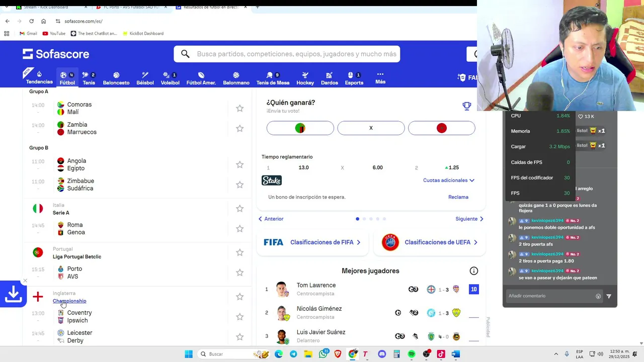Open Spotify from the taskbar
Image resolution: width=644 pixels, height=362 pixels.
point(411,354)
